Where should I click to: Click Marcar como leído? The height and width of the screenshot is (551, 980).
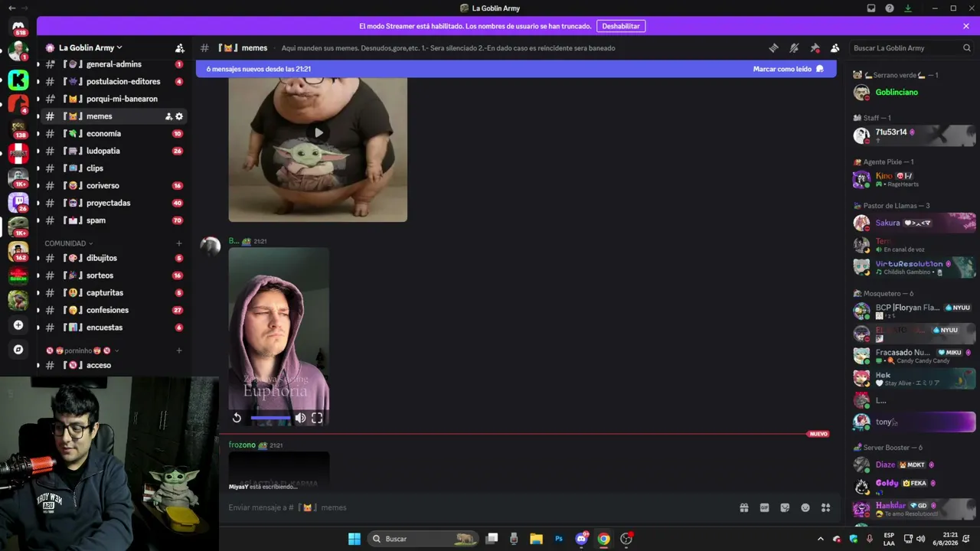[789, 69]
